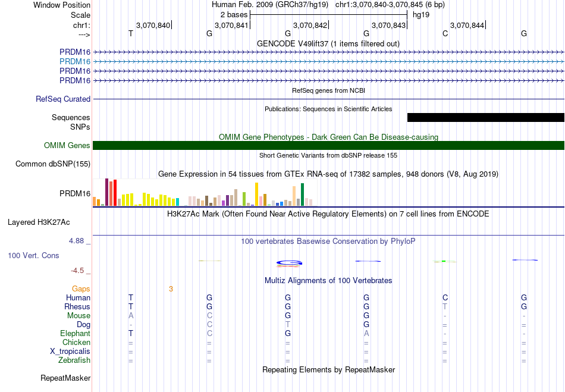Click the orange gap count 3

tap(171, 288)
